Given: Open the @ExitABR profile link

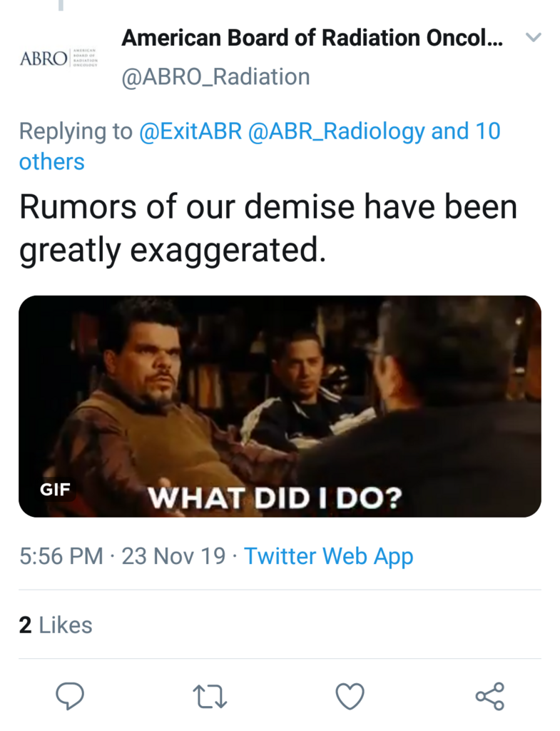Looking at the screenshot, I should pos(190,131).
